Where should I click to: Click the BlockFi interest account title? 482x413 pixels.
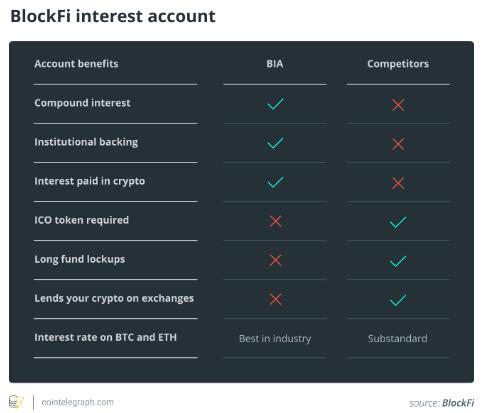(x=113, y=16)
